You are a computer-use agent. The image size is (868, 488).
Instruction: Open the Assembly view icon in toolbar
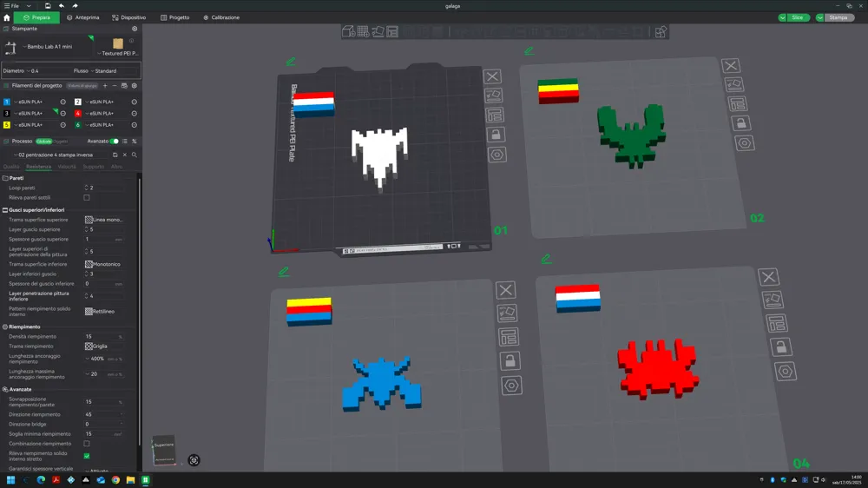pyautogui.click(x=661, y=32)
